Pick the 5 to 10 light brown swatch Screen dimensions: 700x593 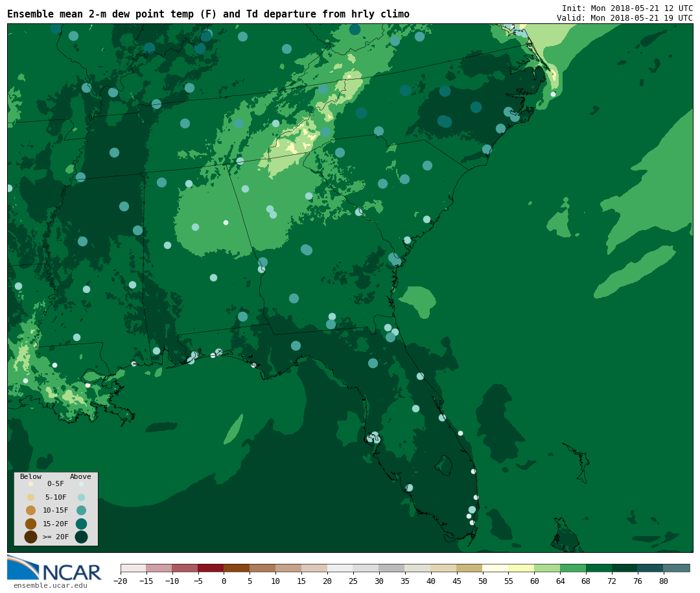click(262, 568)
